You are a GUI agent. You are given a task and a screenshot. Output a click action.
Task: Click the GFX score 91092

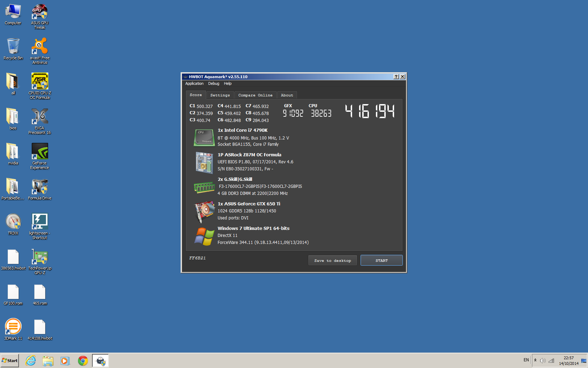point(293,113)
